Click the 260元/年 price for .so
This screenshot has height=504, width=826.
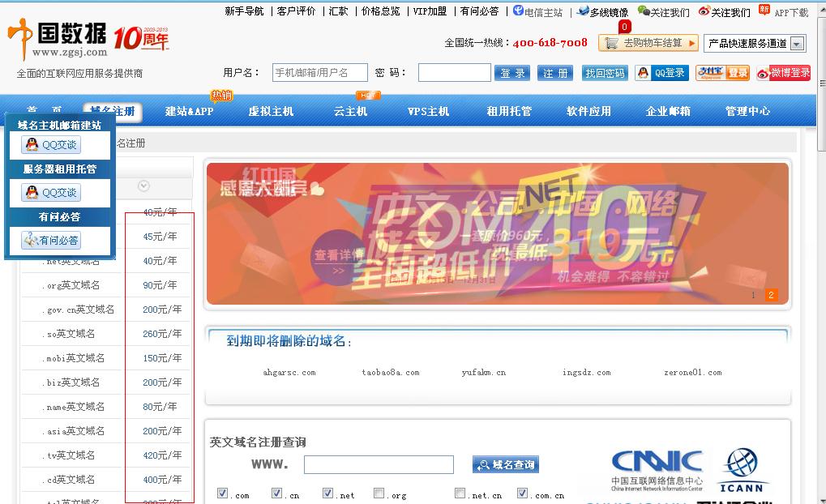tap(162, 334)
